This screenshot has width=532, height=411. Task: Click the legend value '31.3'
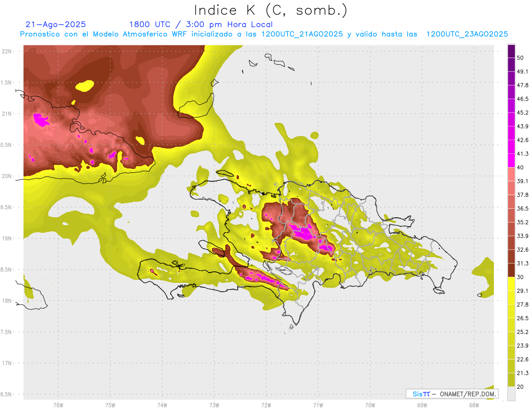(x=522, y=263)
